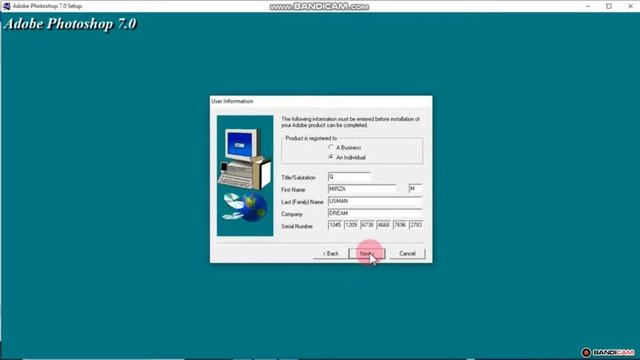Screen dimensions: 640x360
Task: Click the Adobe Photoshop setup title bar icon
Action: pos(6,6)
